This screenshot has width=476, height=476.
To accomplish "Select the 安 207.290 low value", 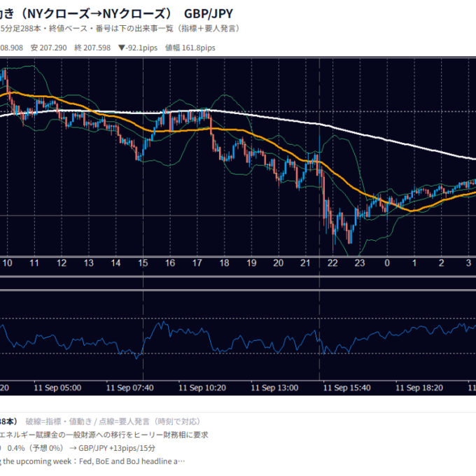I will 48,48.
